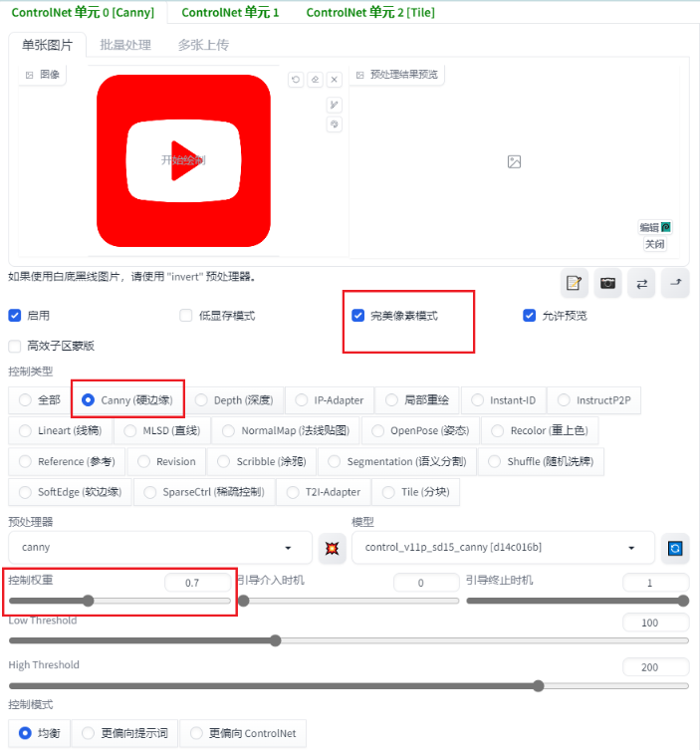Adjust the 引导终止时机 slider
This screenshot has height=750, width=700.
point(578,601)
